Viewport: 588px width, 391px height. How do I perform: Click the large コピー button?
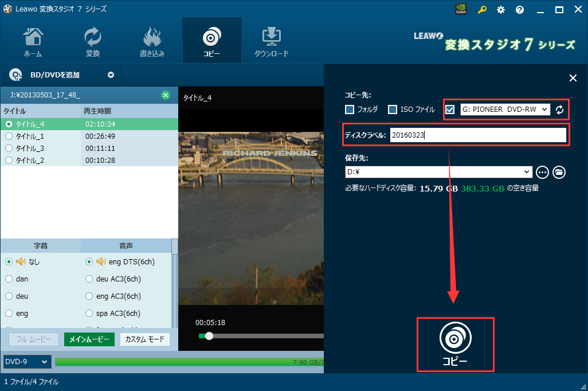click(455, 343)
